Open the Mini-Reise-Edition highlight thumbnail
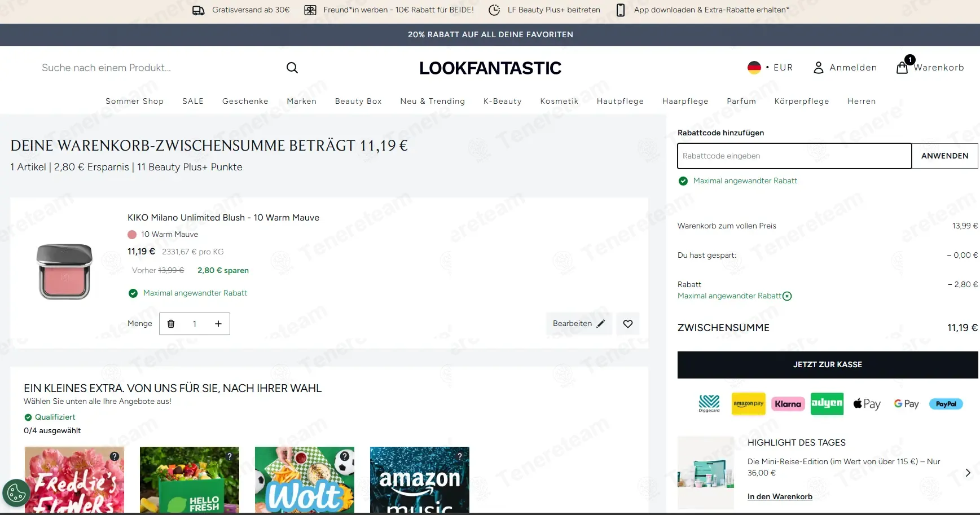The width and height of the screenshot is (980, 515). 706,473
